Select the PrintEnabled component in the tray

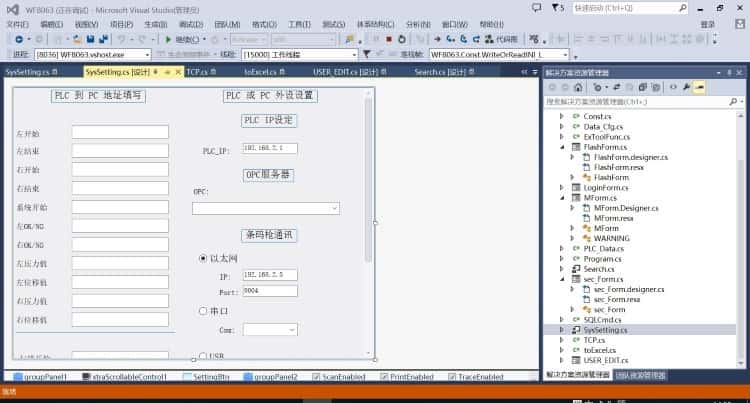pos(407,377)
